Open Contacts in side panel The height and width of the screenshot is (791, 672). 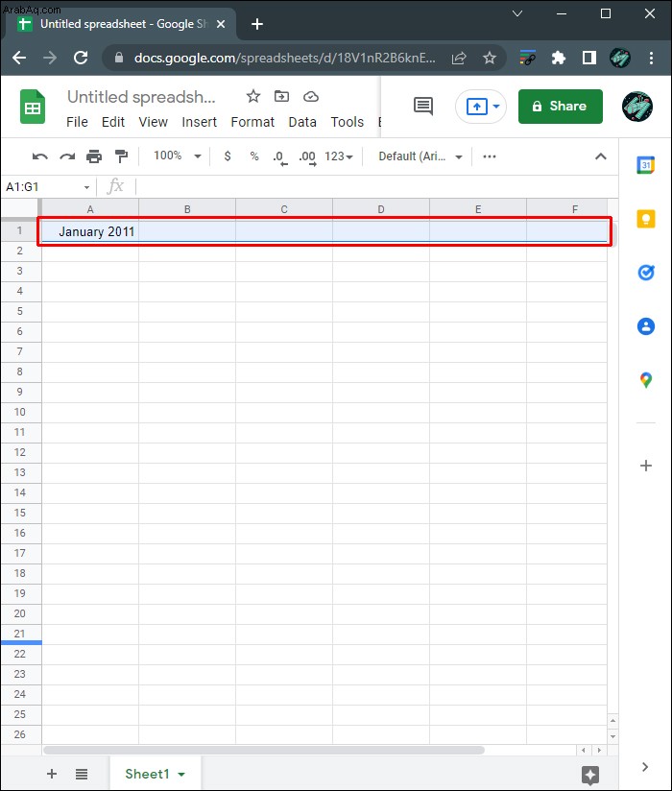646,326
